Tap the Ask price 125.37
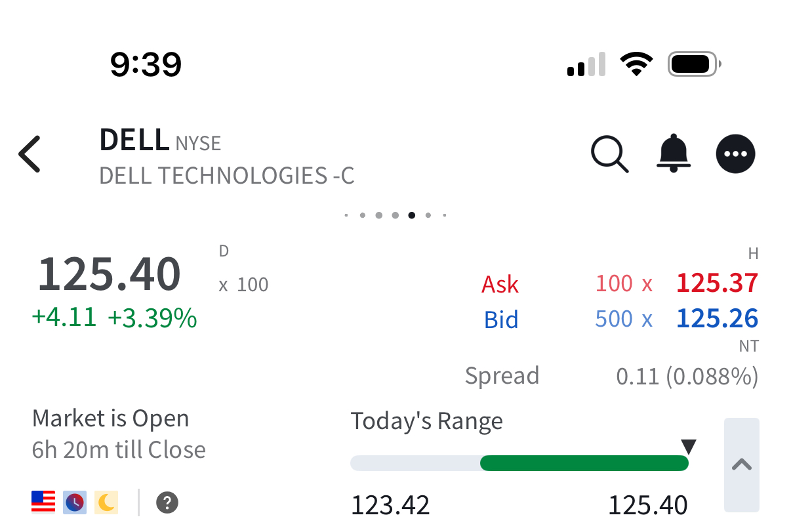The width and height of the screenshot is (791, 532). click(x=717, y=283)
